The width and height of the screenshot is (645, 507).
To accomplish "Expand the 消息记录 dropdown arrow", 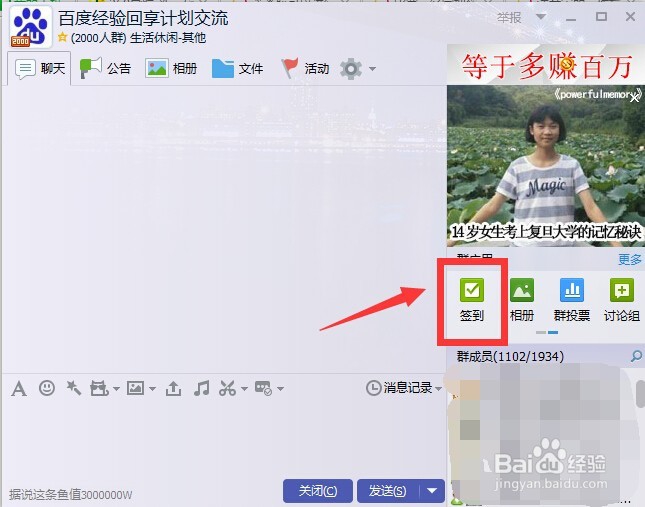I will pyautogui.click(x=438, y=389).
